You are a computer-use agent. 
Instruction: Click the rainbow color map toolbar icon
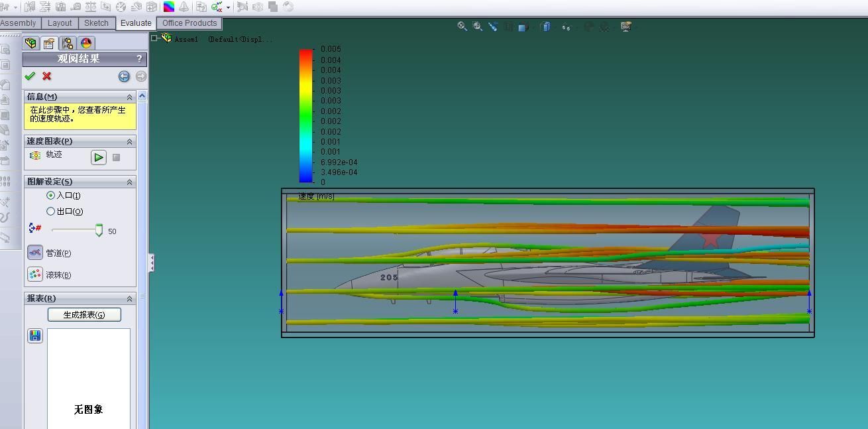point(169,7)
